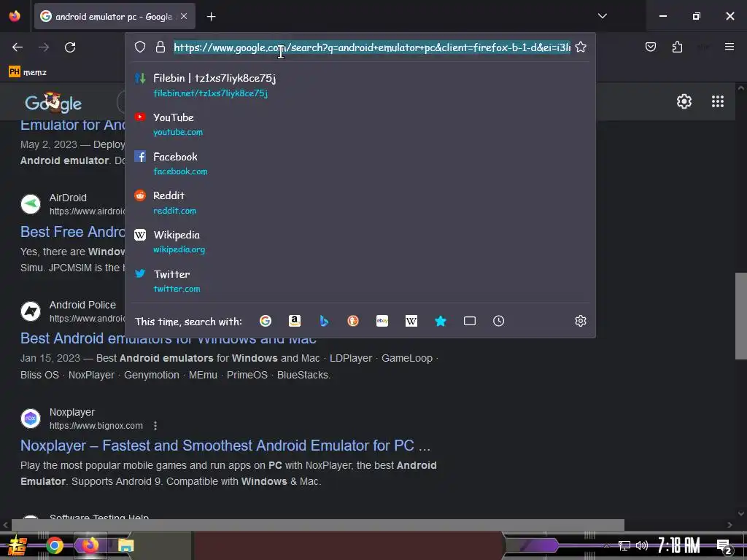Search this time with Bing icon

(x=324, y=321)
